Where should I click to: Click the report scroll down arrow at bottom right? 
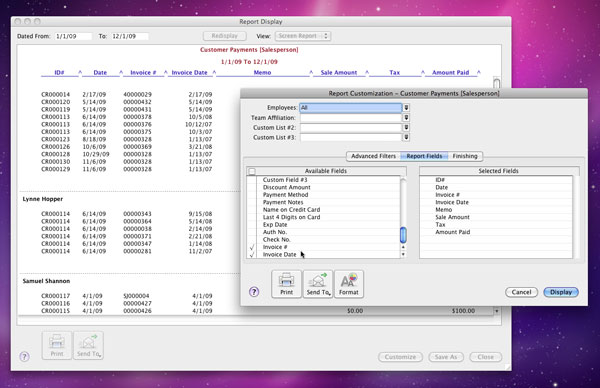(497, 311)
